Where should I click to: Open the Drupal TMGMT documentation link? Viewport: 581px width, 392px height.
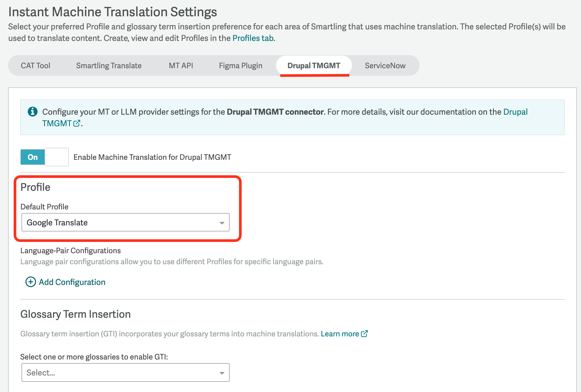pos(515,112)
